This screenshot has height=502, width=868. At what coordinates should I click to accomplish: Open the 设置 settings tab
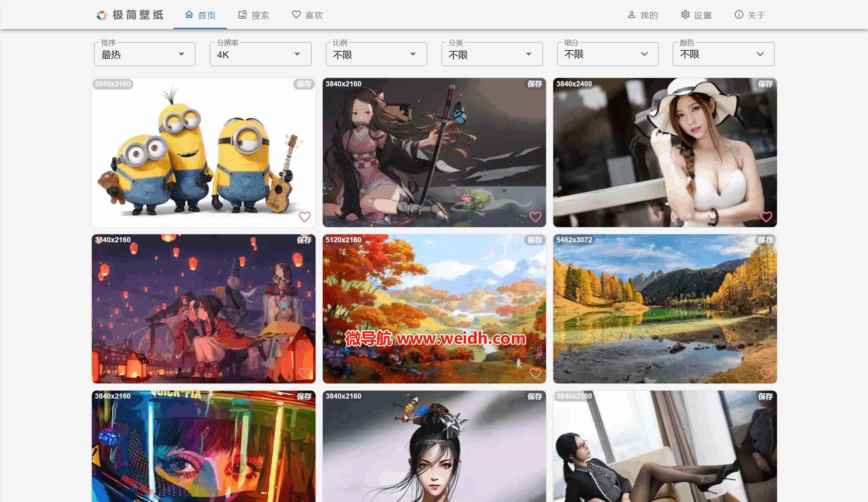[x=696, y=15]
